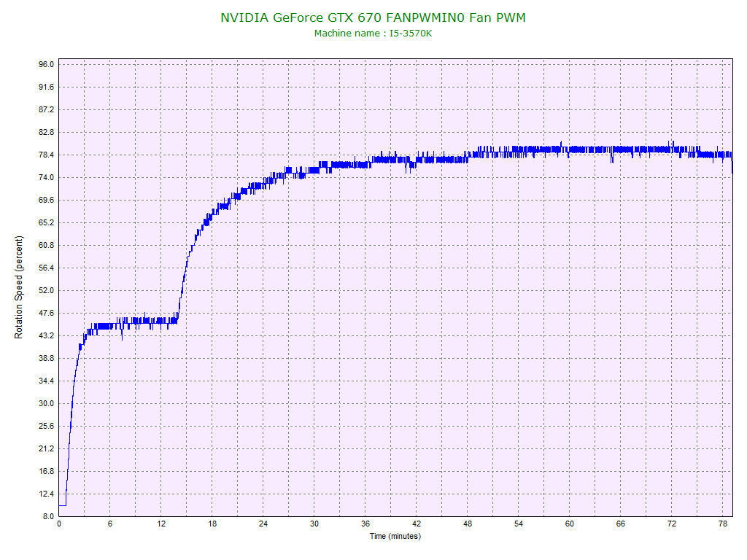Click the y-axis value 96.0
Viewport: 747px width, 560px height.
[x=46, y=64]
